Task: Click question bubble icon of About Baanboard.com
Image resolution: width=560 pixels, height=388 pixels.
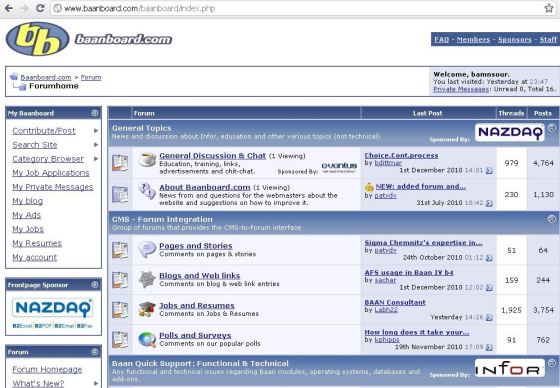Action: (147, 191)
